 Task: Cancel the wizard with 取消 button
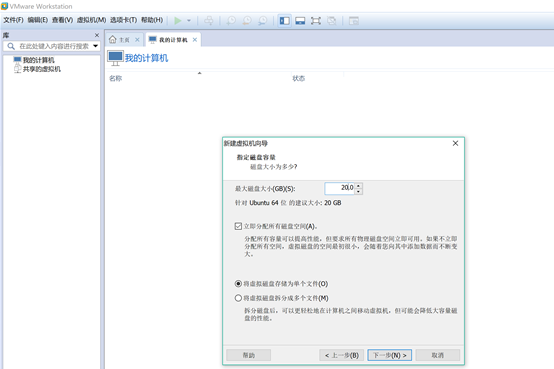coord(438,355)
